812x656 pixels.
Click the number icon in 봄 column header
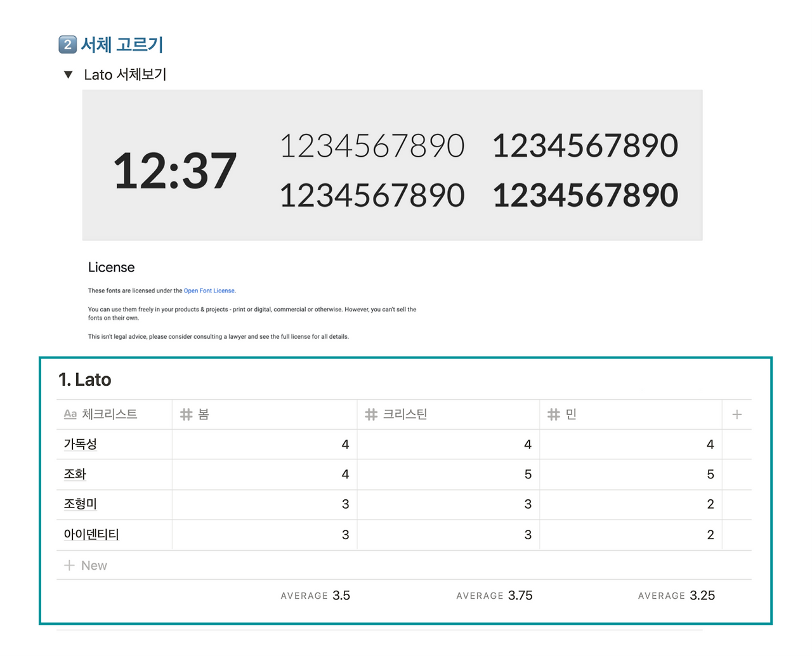[186, 414]
